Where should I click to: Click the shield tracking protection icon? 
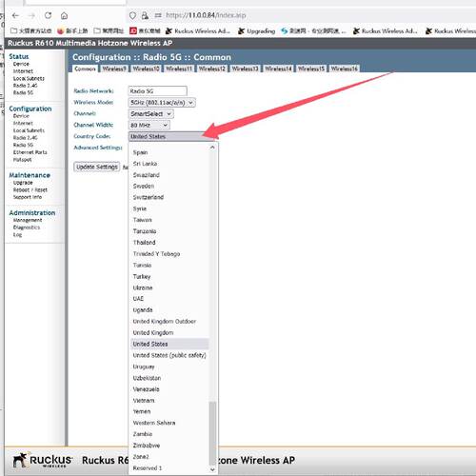[x=132, y=15]
